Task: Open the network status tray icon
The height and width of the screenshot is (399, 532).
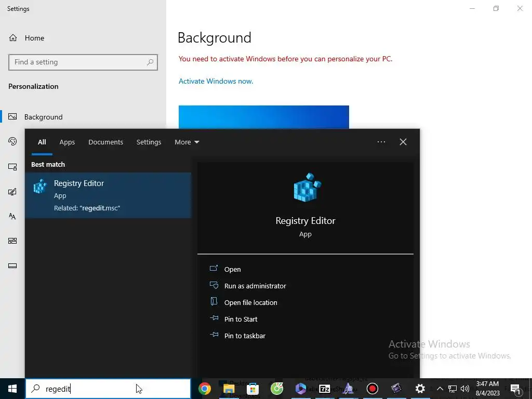Action: [x=453, y=389]
